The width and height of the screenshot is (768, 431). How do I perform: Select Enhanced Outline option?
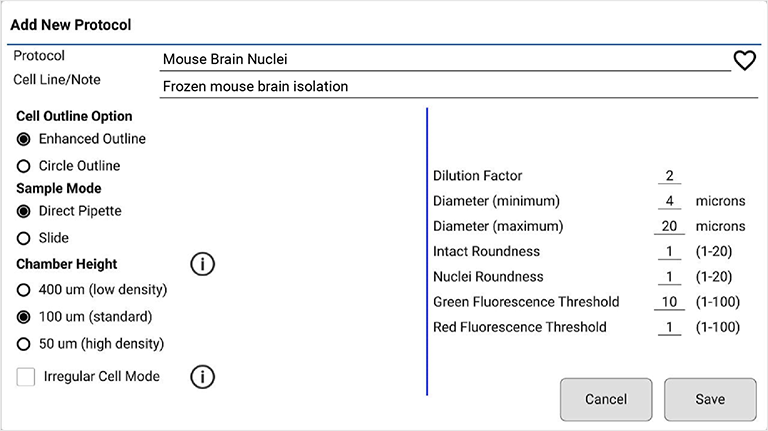(x=24, y=139)
